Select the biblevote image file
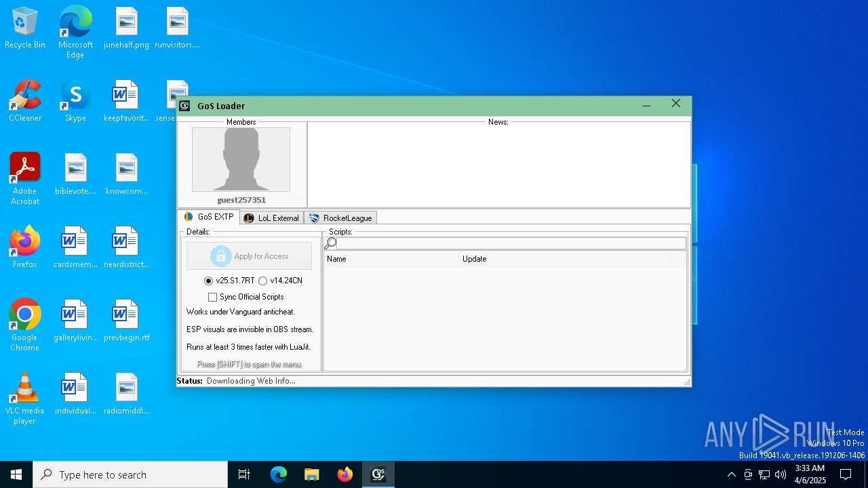868x488 pixels. click(75, 175)
